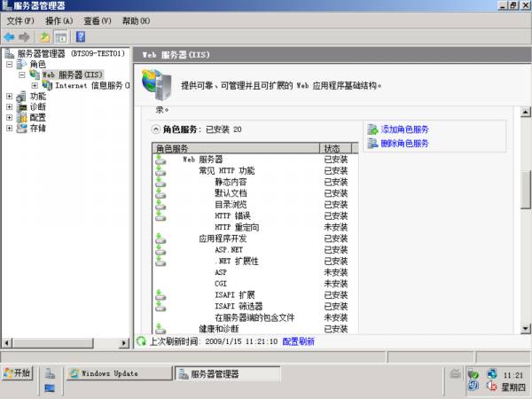
Task: Open the blue Help question-mark icon
Action: click(81, 36)
